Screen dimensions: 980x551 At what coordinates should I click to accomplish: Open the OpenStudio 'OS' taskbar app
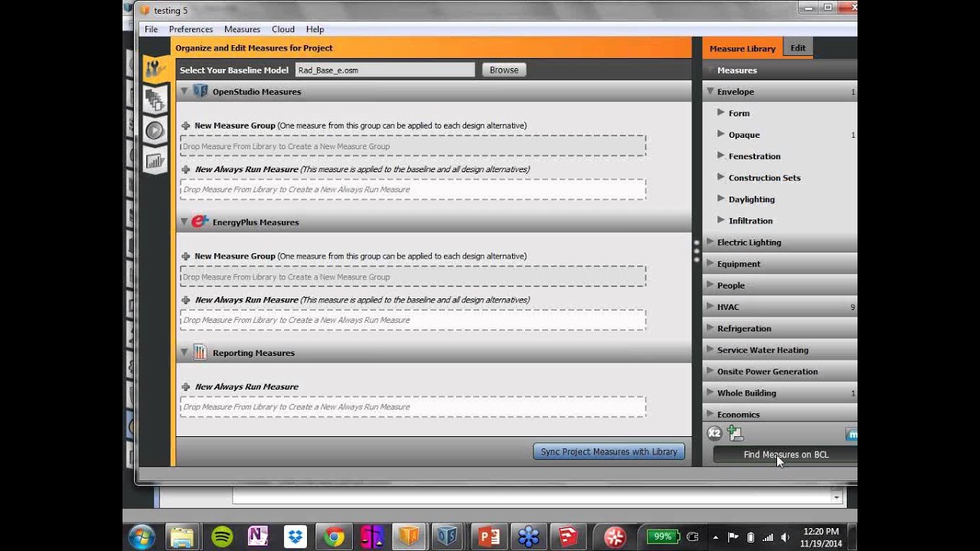pyautogui.click(x=448, y=537)
